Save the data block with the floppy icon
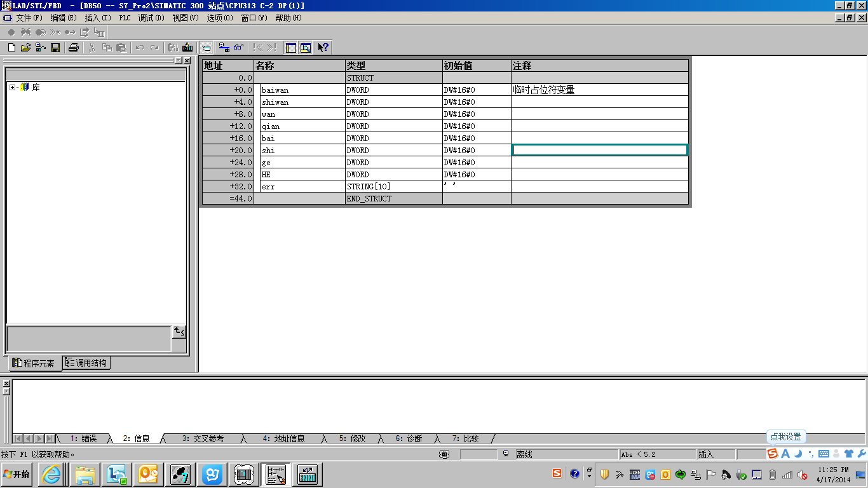 pos(55,48)
